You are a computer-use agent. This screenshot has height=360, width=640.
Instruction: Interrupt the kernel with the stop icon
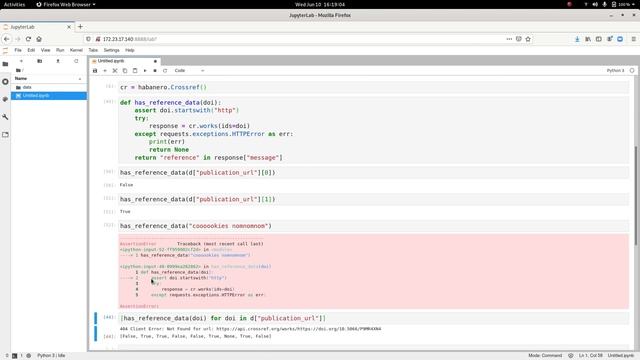click(x=155, y=71)
